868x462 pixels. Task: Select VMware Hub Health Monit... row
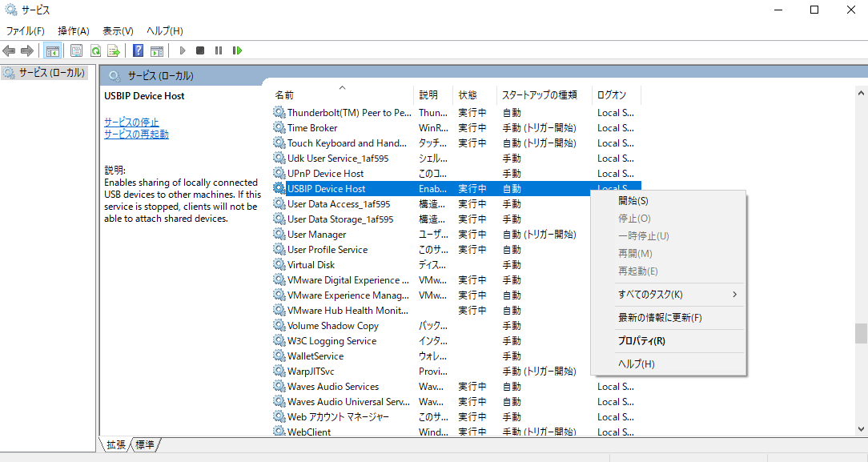[432, 311]
